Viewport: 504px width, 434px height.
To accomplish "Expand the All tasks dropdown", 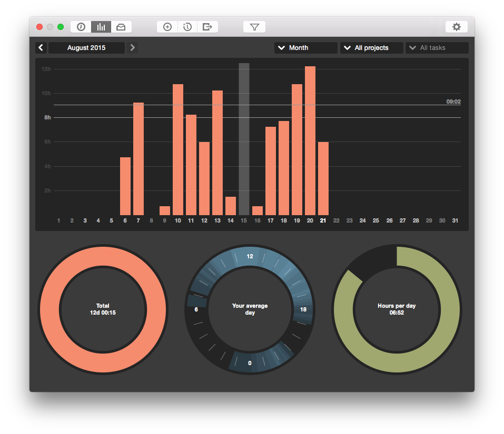I will tap(437, 48).
